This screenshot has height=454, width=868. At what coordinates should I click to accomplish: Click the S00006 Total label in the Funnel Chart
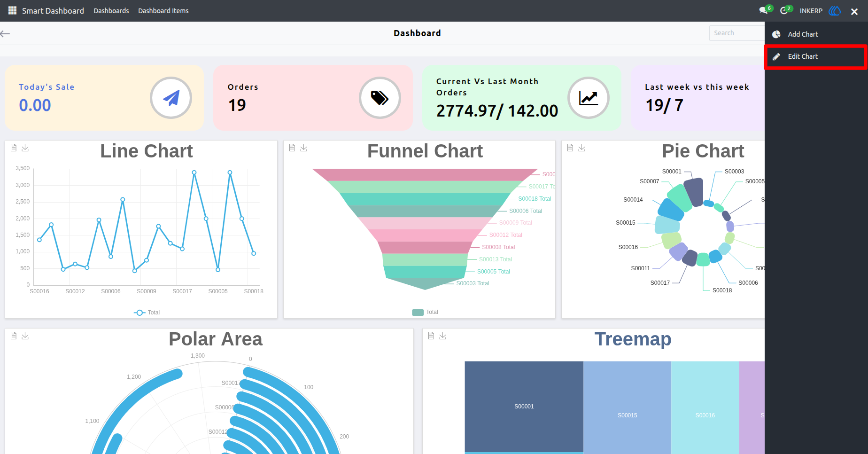pos(526,211)
